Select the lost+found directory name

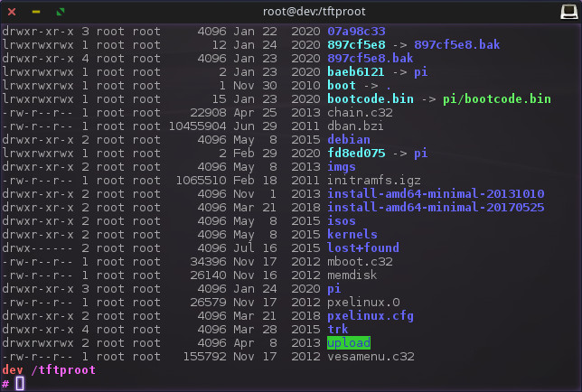[363, 248]
